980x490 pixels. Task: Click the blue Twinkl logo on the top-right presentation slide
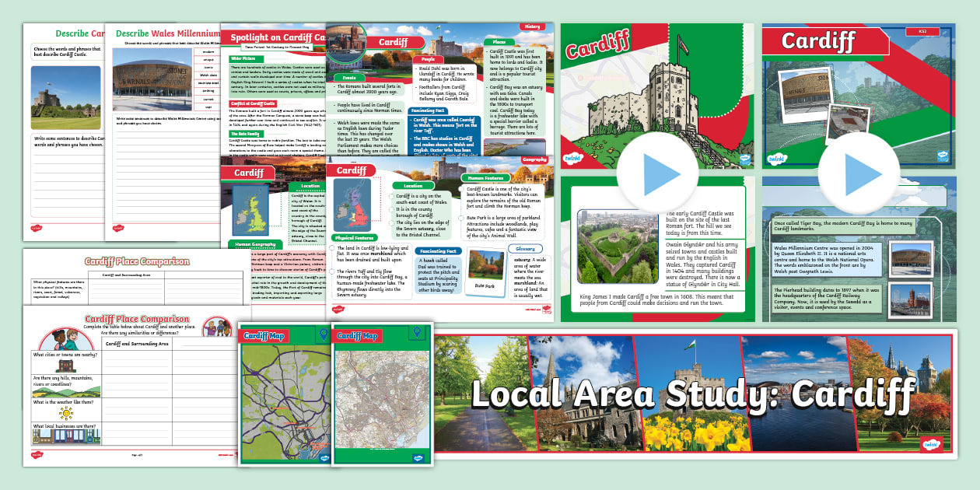[942, 156]
